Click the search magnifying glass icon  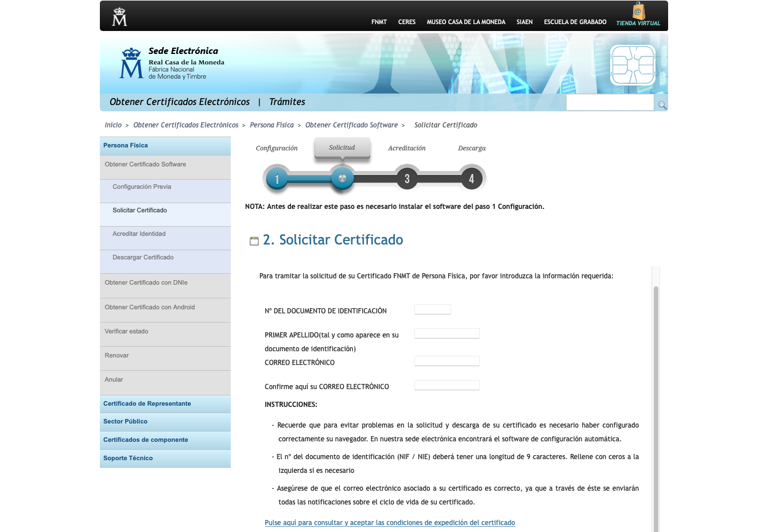(662, 105)
